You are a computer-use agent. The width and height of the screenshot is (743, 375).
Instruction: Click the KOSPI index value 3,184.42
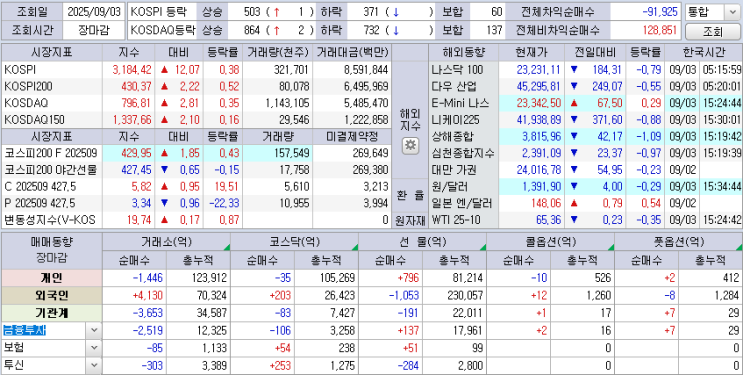[132, 70]
